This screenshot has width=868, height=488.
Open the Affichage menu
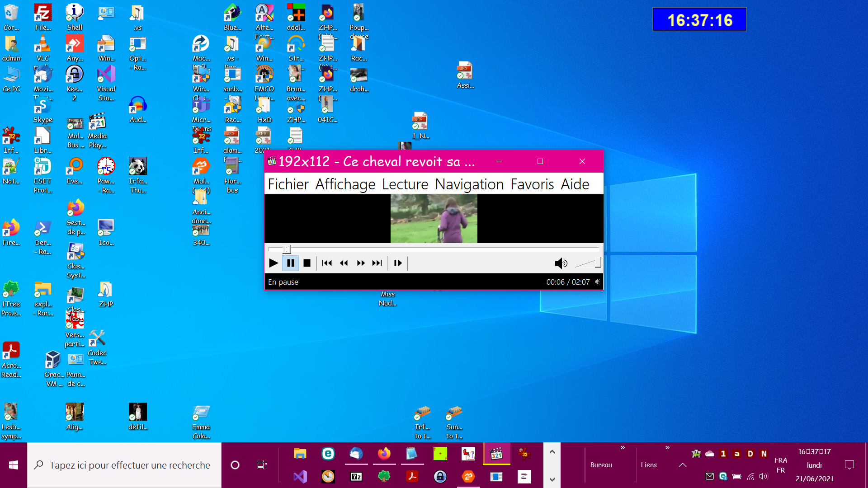point(345,184)
